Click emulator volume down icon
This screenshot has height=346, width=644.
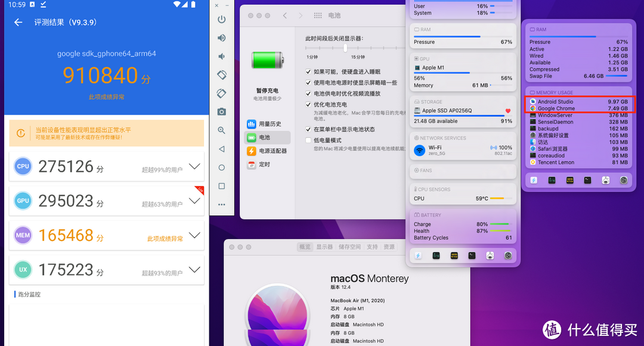point(221,56)
